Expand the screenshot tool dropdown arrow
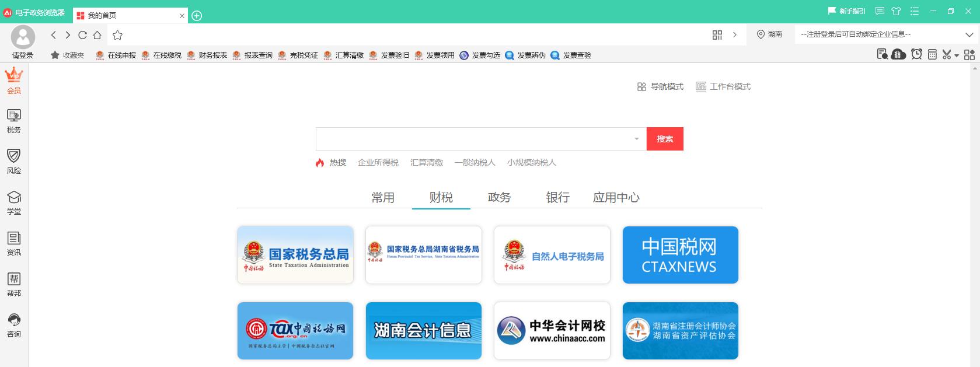The image size is (980, 367). click(957, 55)
